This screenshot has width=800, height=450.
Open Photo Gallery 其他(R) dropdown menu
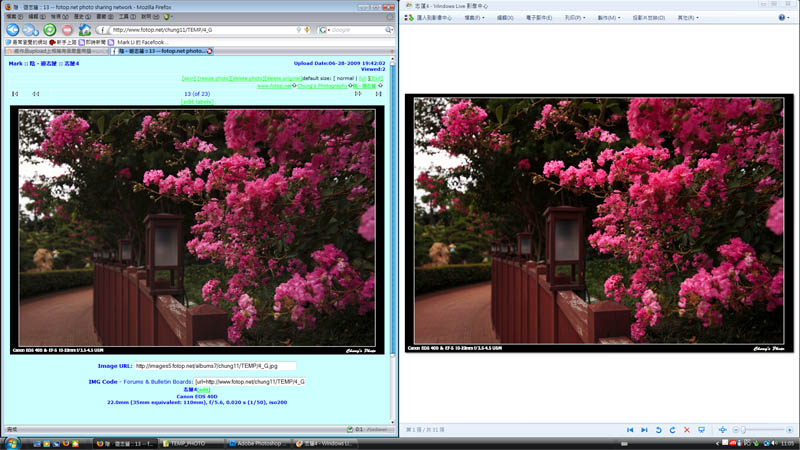point(688,18)
